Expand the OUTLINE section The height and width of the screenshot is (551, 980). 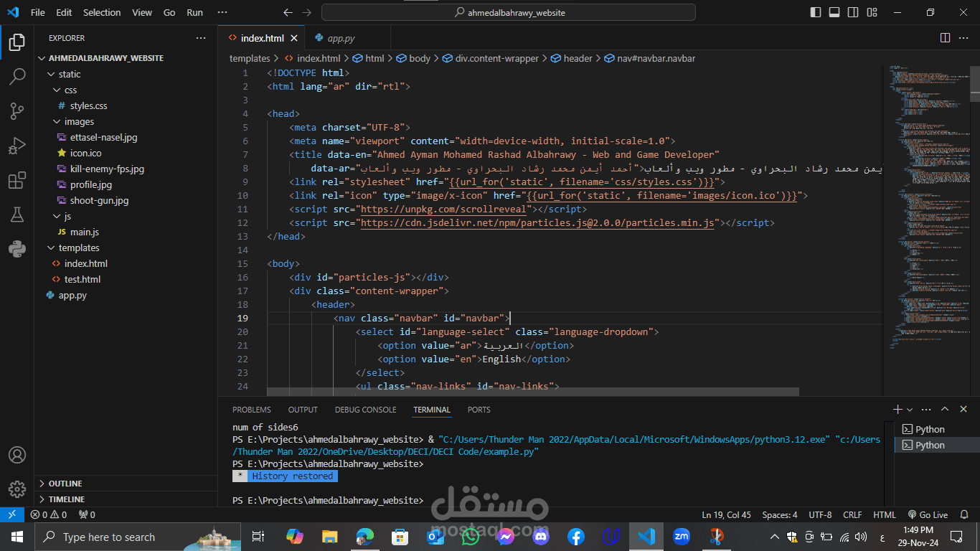coord(126,484)
